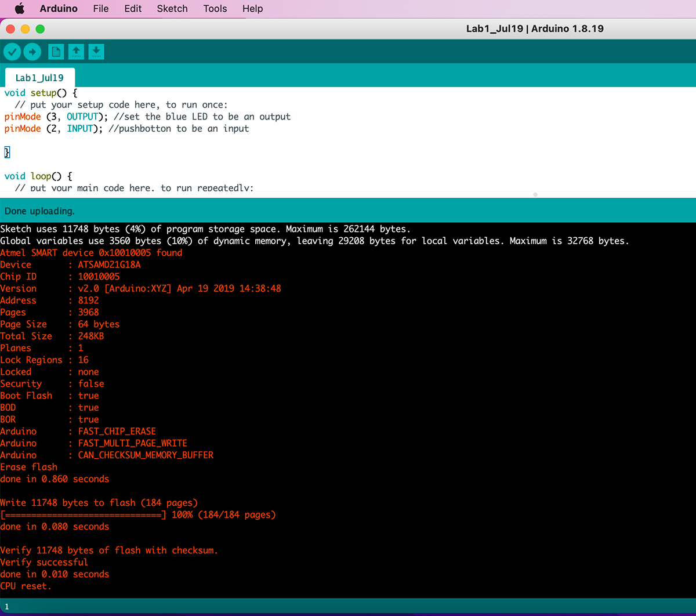Click the Version v2.0 console line
Viewport: 696px width, 616px height.
pyautogui.click(x=140, y=288)
